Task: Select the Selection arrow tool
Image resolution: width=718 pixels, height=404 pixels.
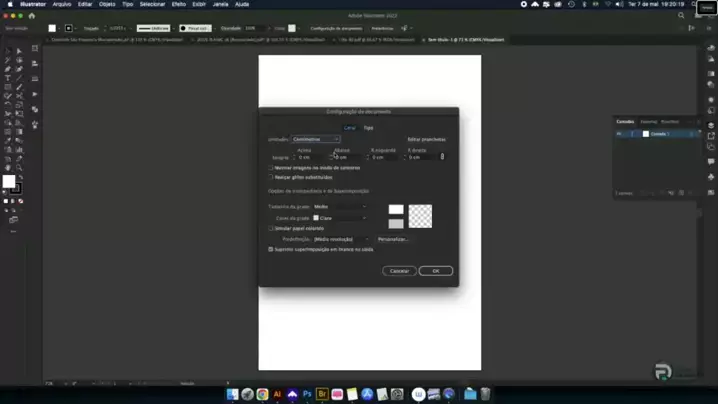Action: pos(8,51)
